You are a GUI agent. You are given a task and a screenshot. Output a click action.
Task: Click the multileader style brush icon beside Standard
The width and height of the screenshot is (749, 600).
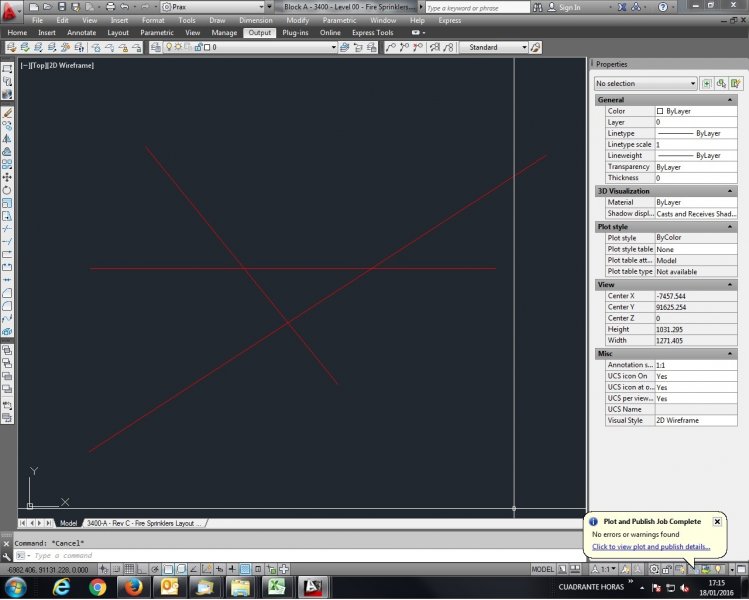pyautogui.click(x=535, y=47)
